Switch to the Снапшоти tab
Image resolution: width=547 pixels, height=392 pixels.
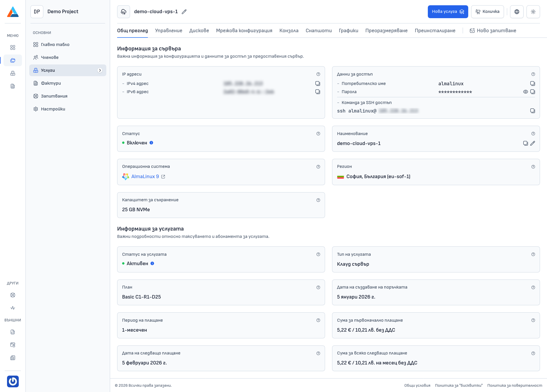318,30
